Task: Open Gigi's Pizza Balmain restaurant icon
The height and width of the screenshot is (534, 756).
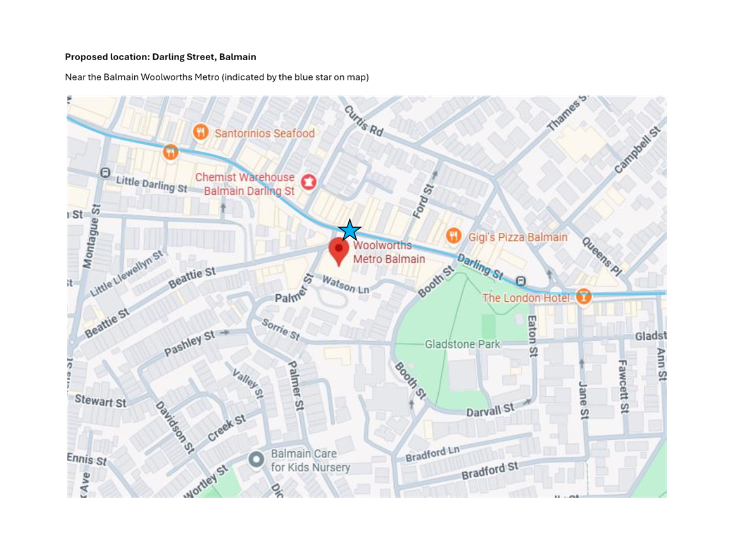Action: [453, 236]
